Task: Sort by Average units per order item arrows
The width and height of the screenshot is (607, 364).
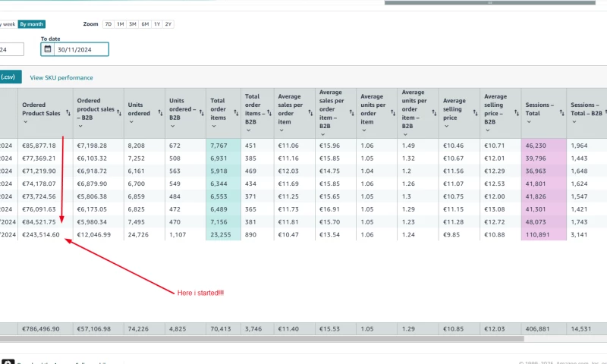Action: click(x=392, y=112)
